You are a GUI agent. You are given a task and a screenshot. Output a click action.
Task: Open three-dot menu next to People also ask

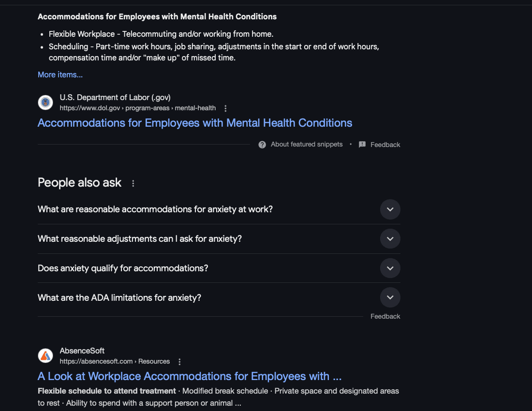click(x=133, y=183)
